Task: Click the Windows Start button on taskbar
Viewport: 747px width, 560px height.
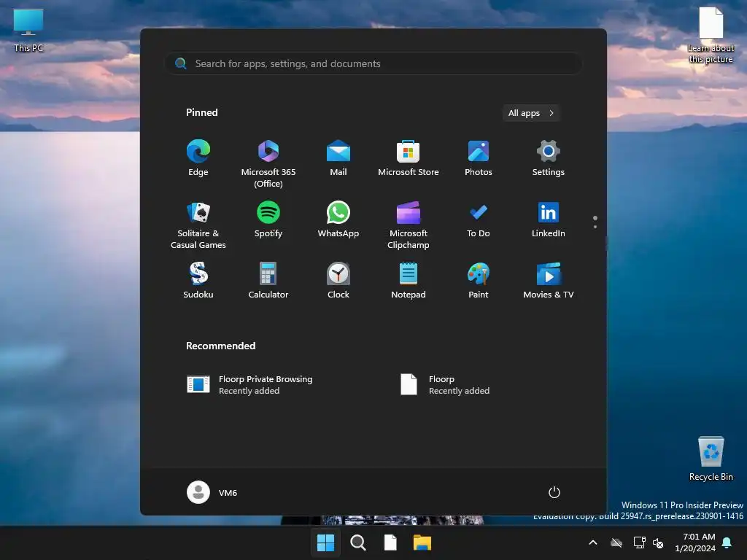Action: click(326, 542)
